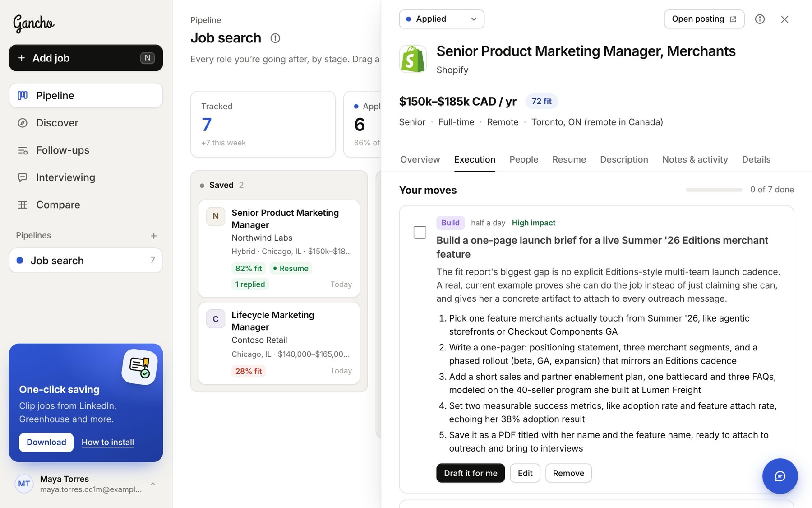Click the Follow-ups list icon

point(23,150)
